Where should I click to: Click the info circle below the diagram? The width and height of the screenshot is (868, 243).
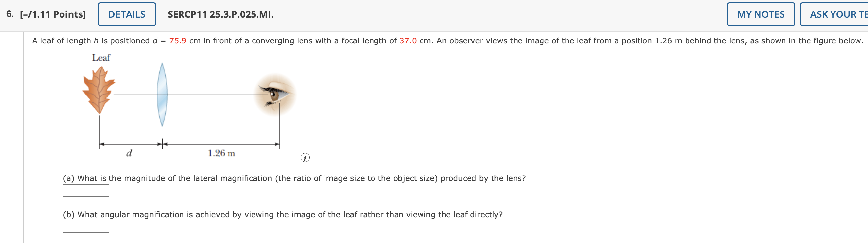[x=305, y=157]
